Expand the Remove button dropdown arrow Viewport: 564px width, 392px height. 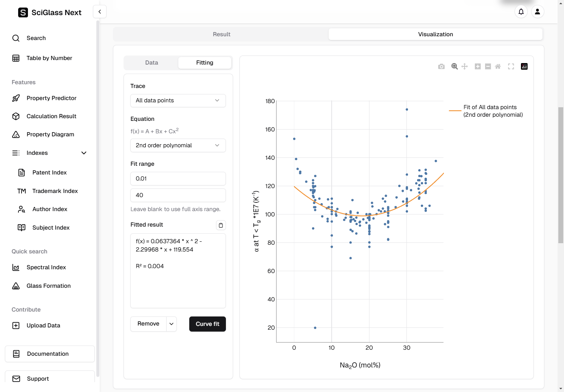[x=172, y=324]
